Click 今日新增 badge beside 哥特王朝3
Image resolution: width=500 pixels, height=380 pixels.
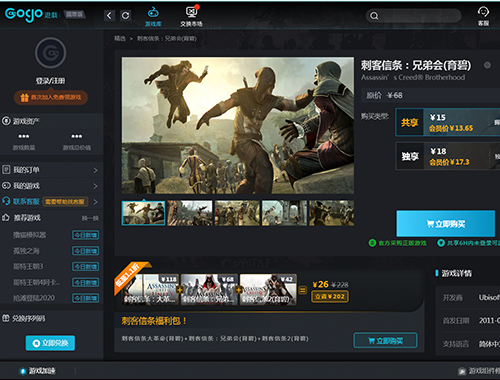(x=86, y=266)
